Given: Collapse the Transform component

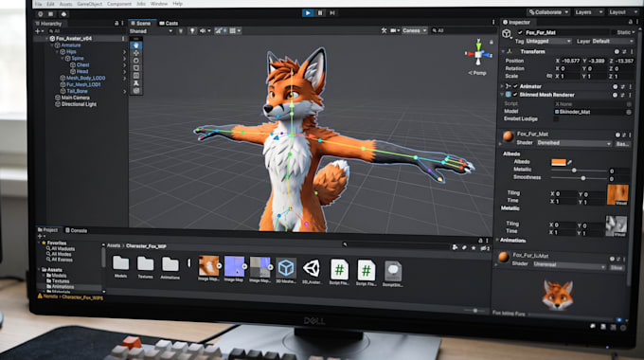Looking at the screenshot, I should click(x=503, y=52).
